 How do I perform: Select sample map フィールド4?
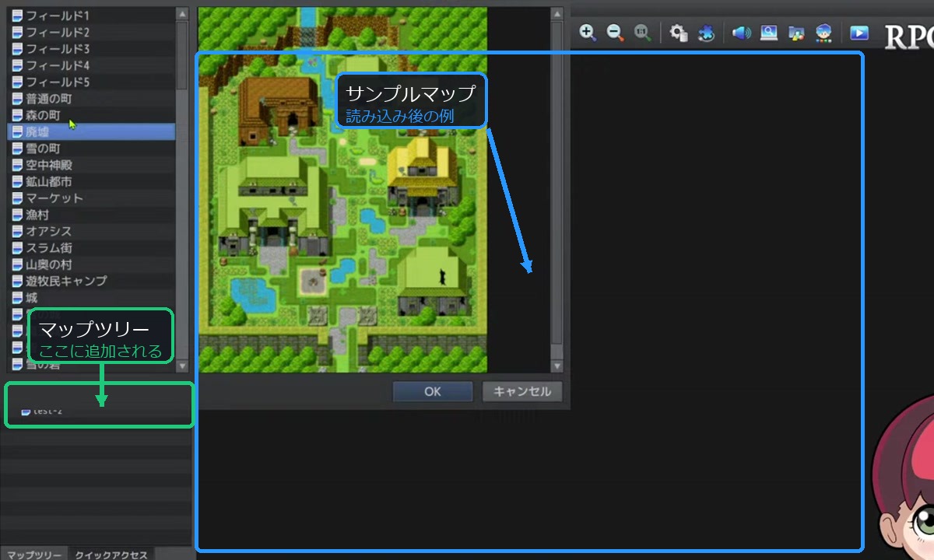point(91,65)
